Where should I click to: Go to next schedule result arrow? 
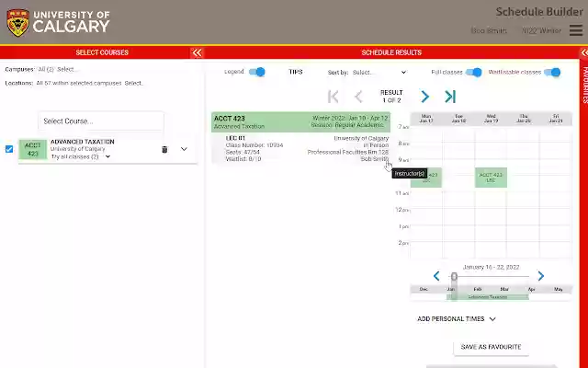pyautogui.click(x=424, y=97)
